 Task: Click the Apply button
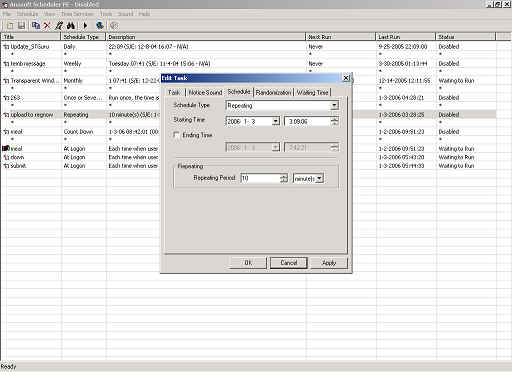tap(329, 263)
